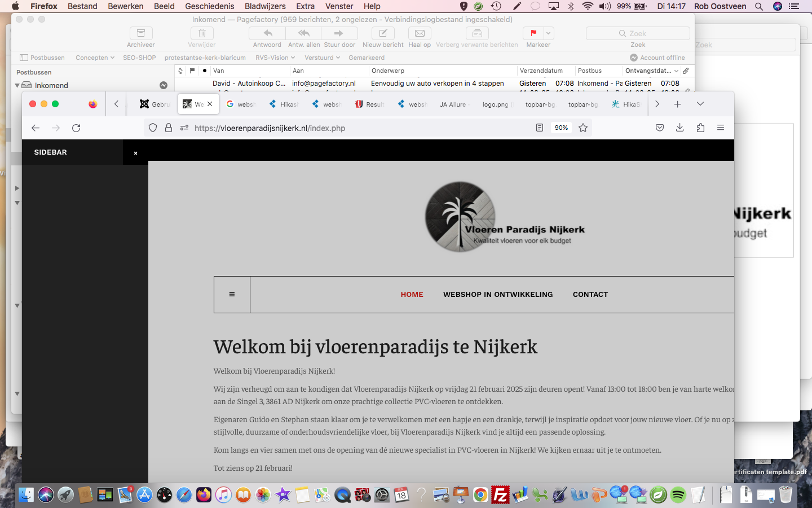Open WEBSHOP IN ONTWIKKELING link
This screenshot has width=812, height=508.
(x=498, y=295)
